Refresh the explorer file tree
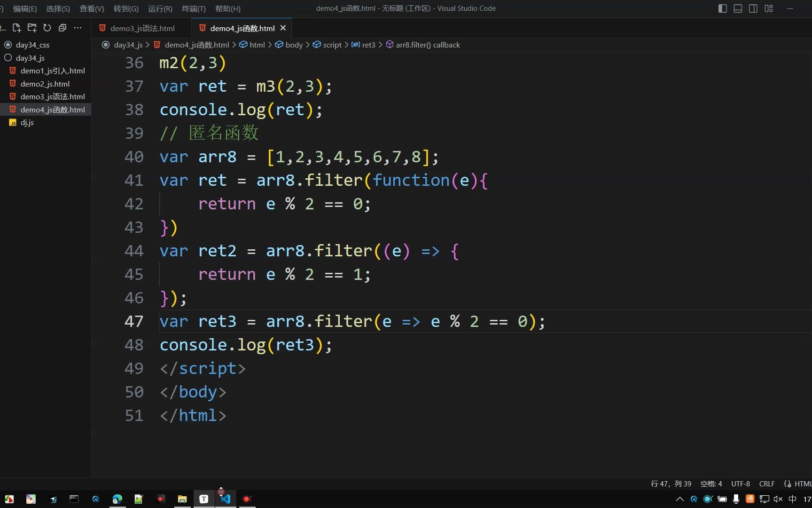Image resolution: width=812 pixels, height=508 pixels. point(47,28)
